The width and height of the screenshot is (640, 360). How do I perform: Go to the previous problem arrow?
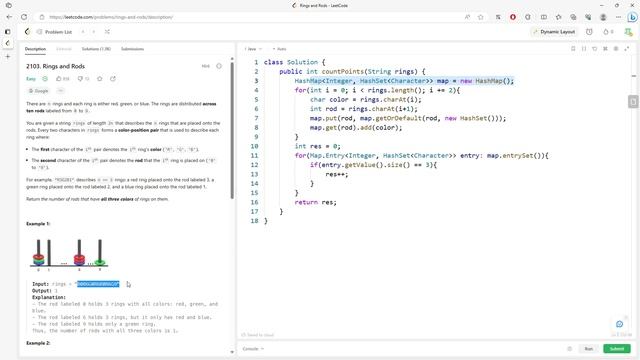[x=83, y=32]
